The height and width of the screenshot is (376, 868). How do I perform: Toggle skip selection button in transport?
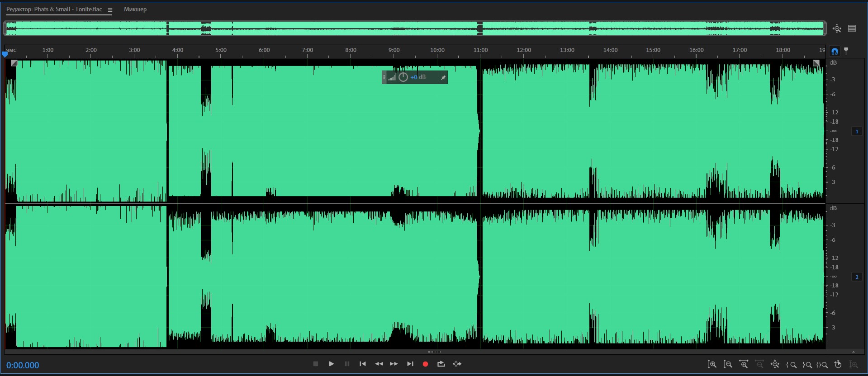coord(457,364)
